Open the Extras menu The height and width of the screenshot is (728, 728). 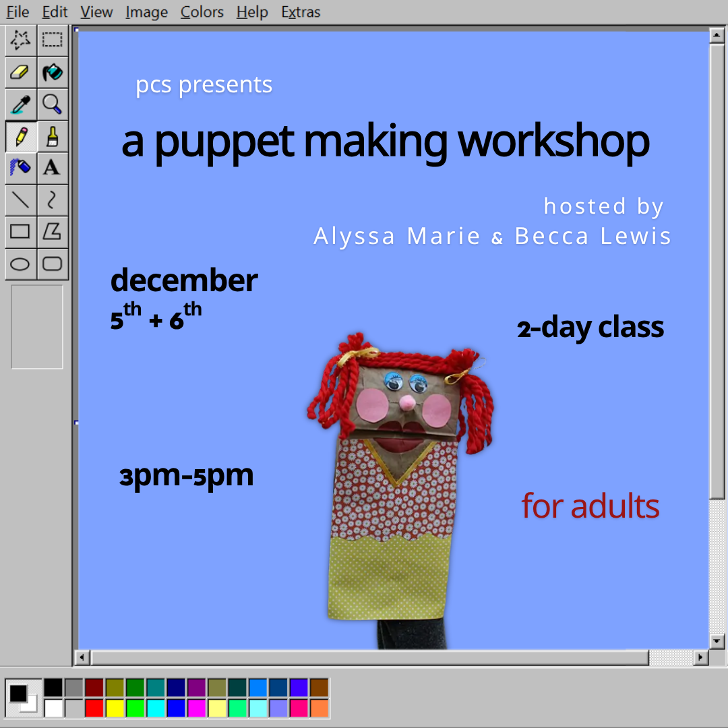tap(301, 11)
